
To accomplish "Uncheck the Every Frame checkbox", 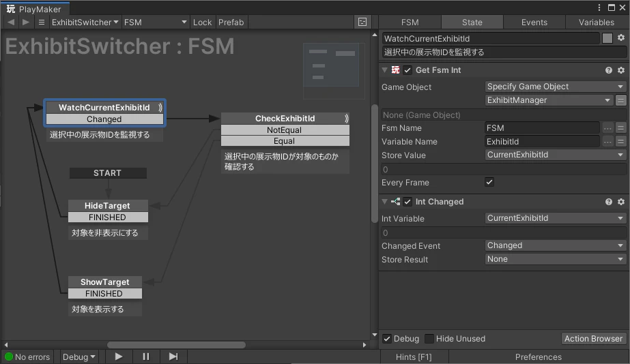I will (x=489, y=182).
